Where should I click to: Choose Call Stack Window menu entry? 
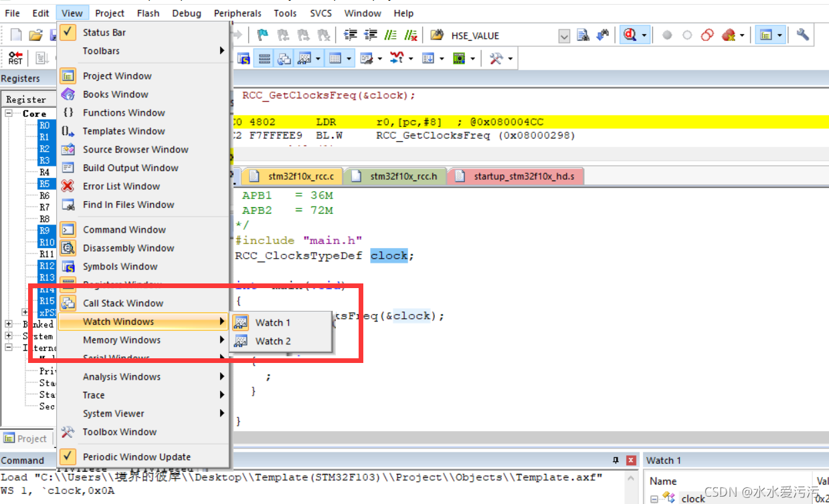click(x=144, y=303)
